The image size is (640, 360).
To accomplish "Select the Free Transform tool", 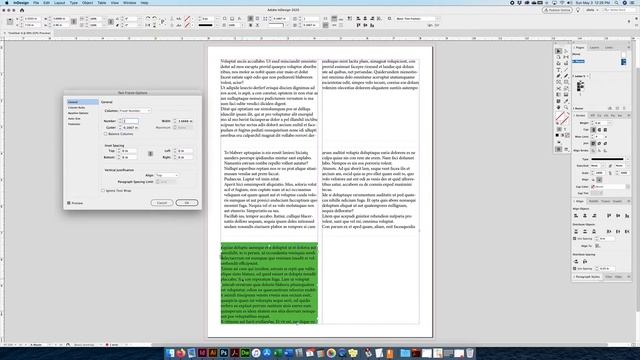I will pyautogui.click(x=566, y=89).
